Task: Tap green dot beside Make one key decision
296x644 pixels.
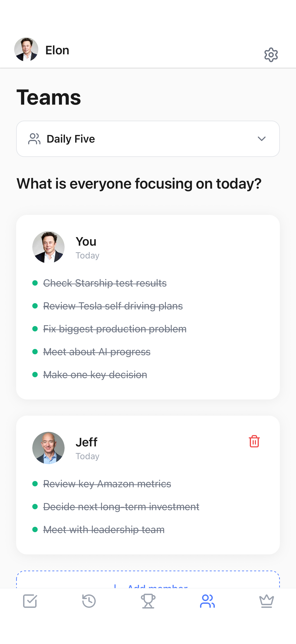Action: click(35, 375)
